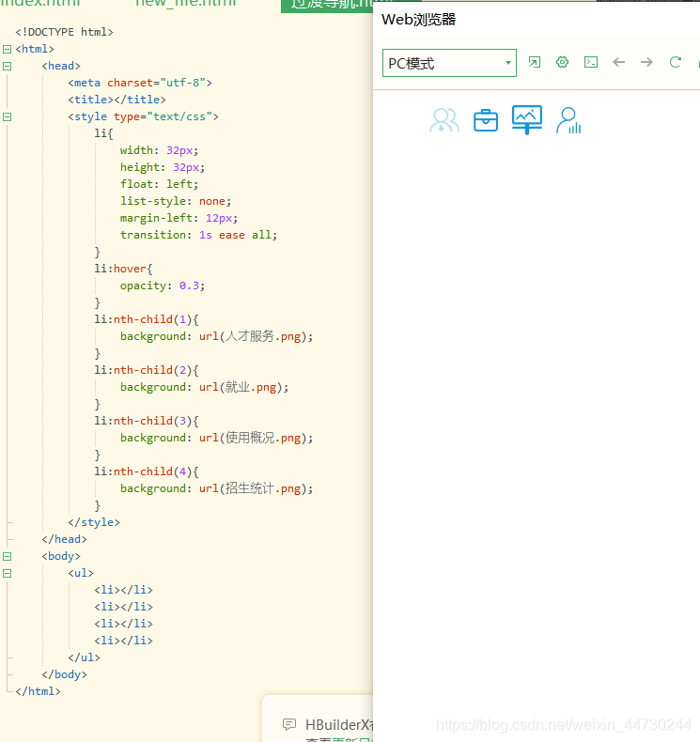Switch to the index.html tab
Image resolution: width=700 pixels, height=742 pixels.
40,4
